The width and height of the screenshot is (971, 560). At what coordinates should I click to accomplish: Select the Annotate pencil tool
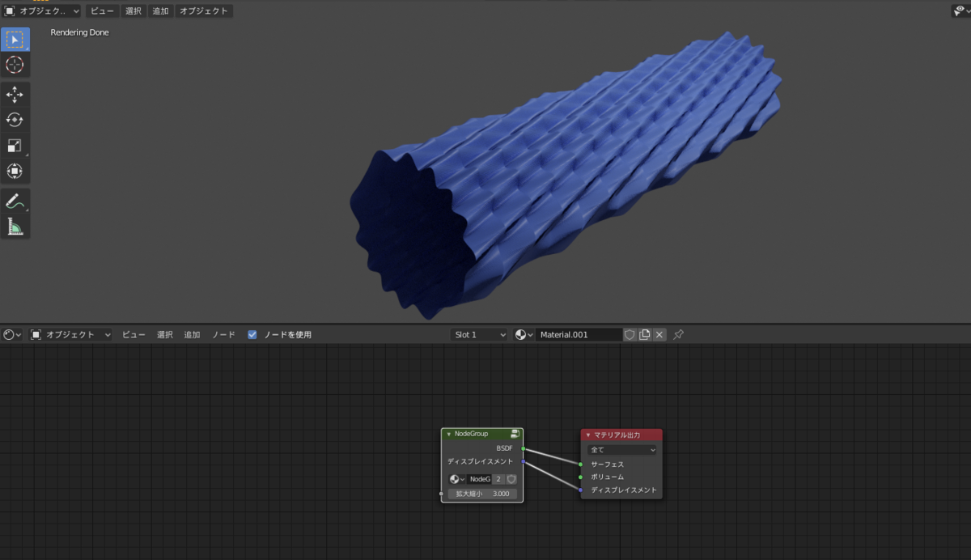pos(15,201)
